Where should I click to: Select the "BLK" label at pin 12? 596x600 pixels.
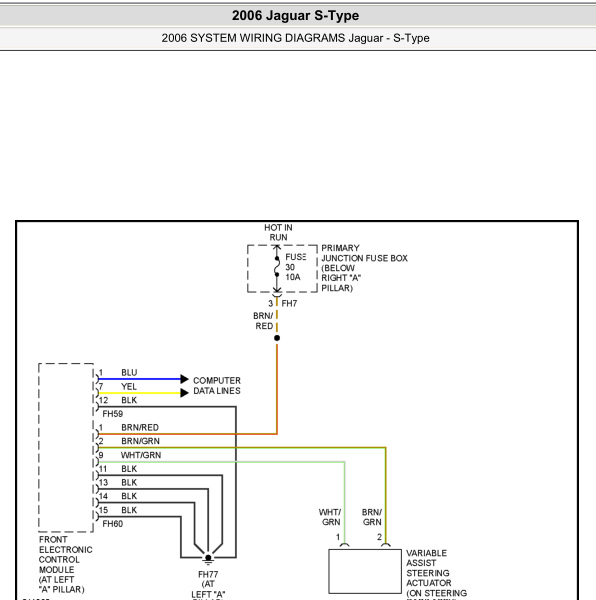tap(129, 400)
